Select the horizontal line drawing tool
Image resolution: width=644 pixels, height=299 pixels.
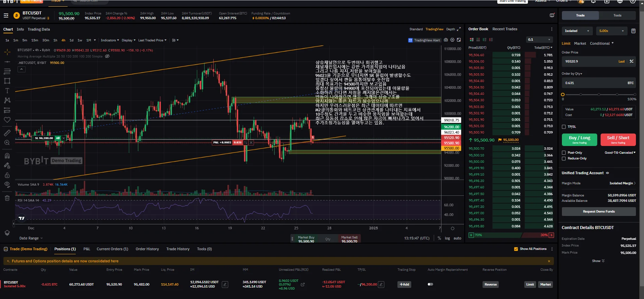coord(7,62)
